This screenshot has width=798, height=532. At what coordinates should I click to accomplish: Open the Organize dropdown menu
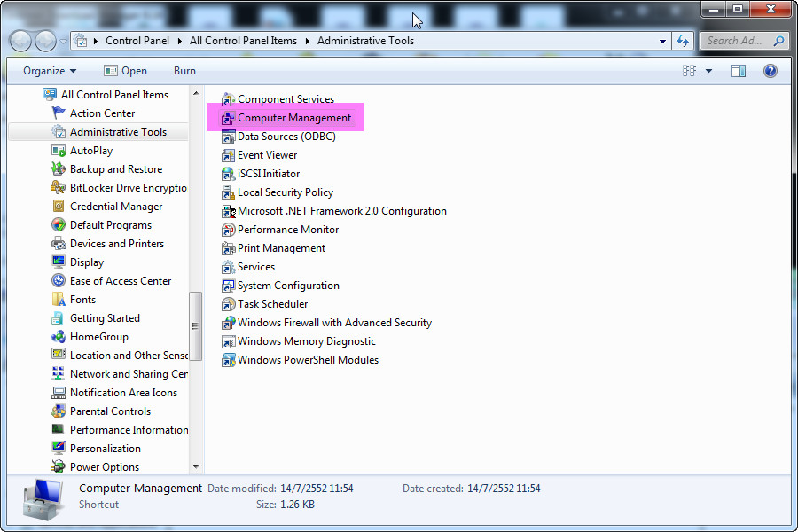tap(50, 71)
